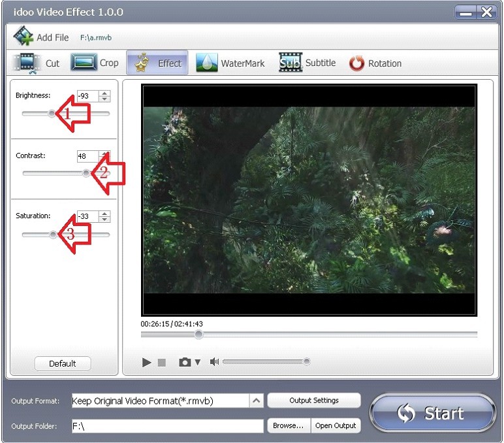Minimize the idoo Video Effect window

click(x=465, y=12)
